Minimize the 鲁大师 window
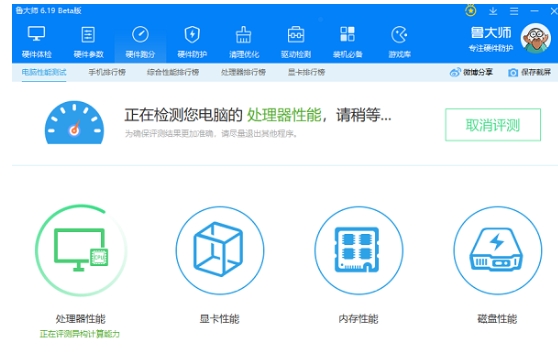558x361 pixels. coord(535,11)
